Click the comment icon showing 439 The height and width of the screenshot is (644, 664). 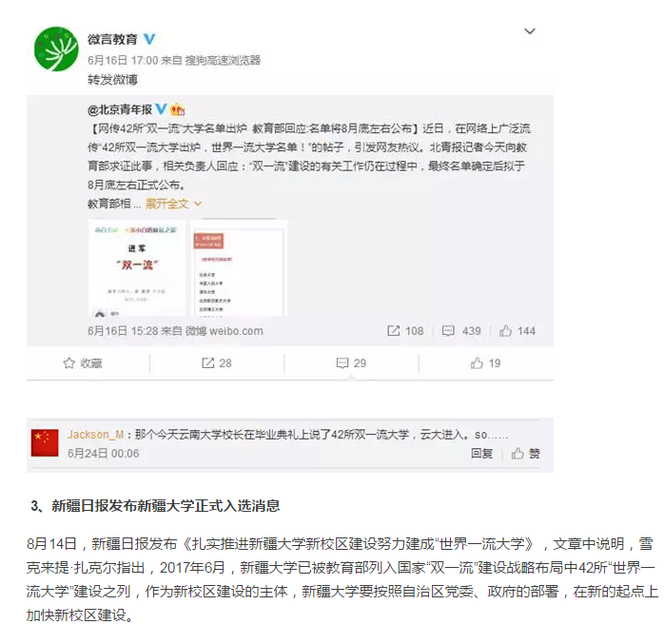461,331
